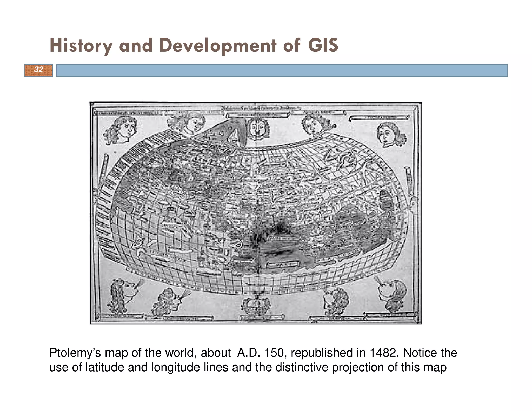Click the caption line beginning 'Ptolemy's map of the world'
The height and width of the screenshot is (411, 532).
click(253, 353)
